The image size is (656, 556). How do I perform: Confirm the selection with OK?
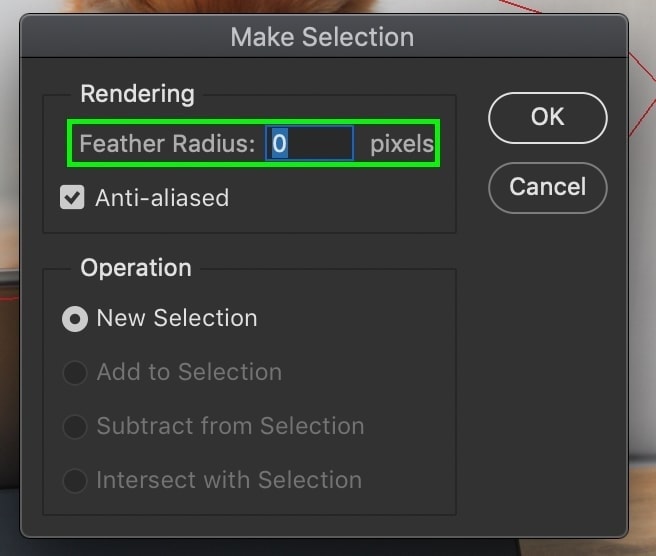click(x=548, y=118)
